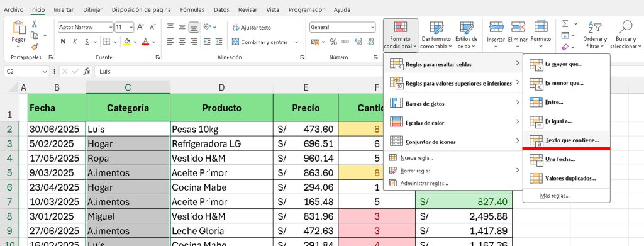The width and height of the screenshot is (644, 246).
Task: Toggle bold N formatting
Action: point(64,42)
